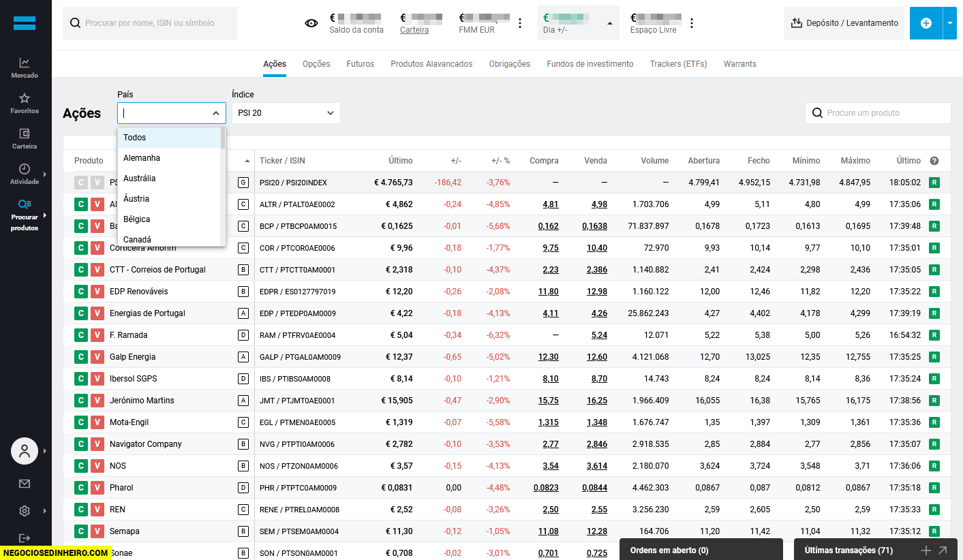Open the Energias de Portugal product
963x560 pixels.
pos(147,313)
